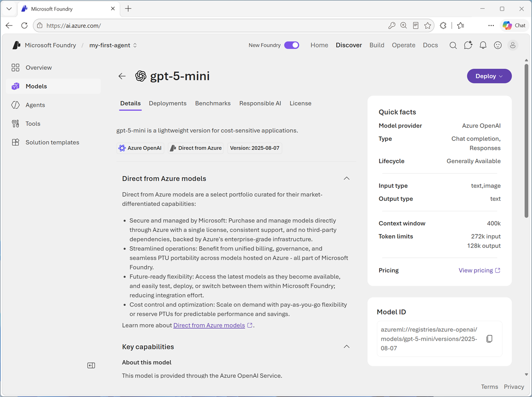
Task: Open Copilot Chat button
Action: [514, 26]
